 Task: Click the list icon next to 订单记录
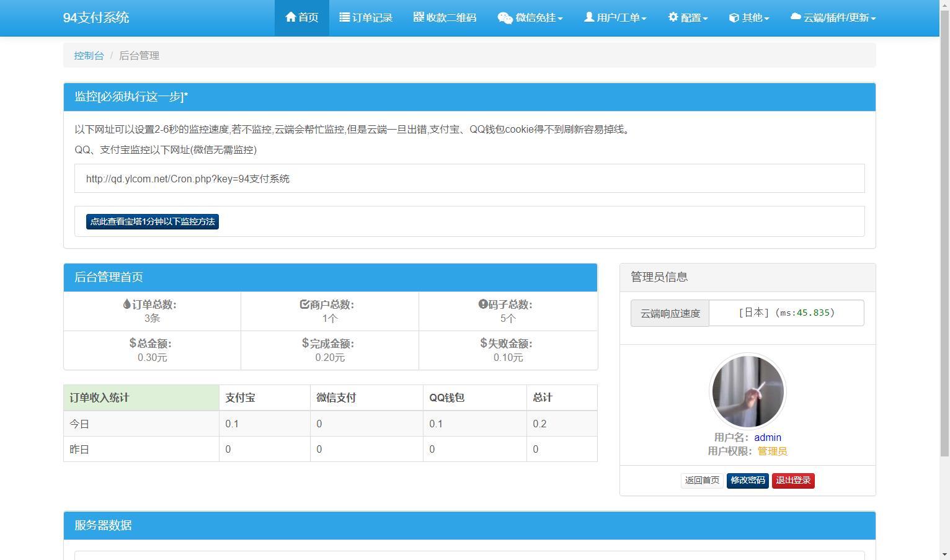pyautogui.click(x=344, y=17)
